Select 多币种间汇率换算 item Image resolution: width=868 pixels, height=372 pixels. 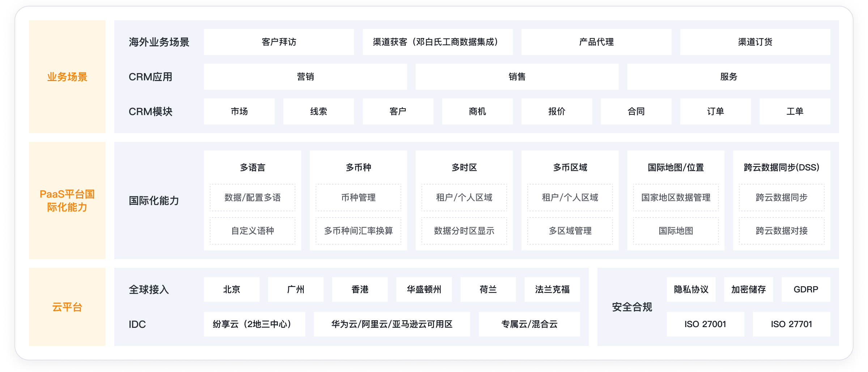point(358,231)
